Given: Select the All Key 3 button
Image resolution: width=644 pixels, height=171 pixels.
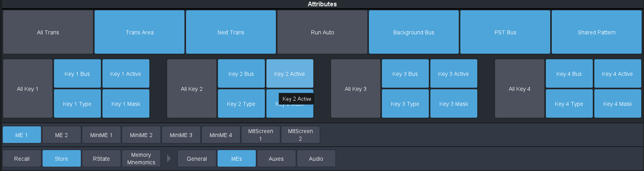Looking at the screenshot, I should (356, 88).
